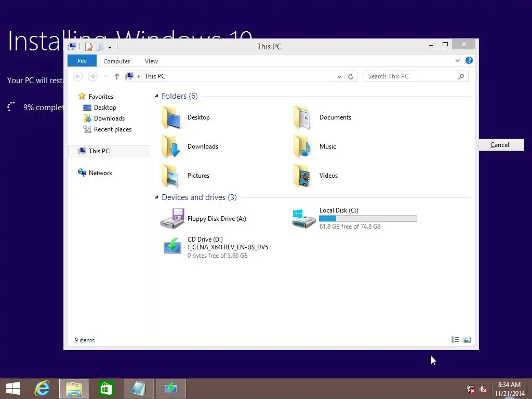
Task: Click the New folder icon in quick access toolbar
Action: pos(100,46)
